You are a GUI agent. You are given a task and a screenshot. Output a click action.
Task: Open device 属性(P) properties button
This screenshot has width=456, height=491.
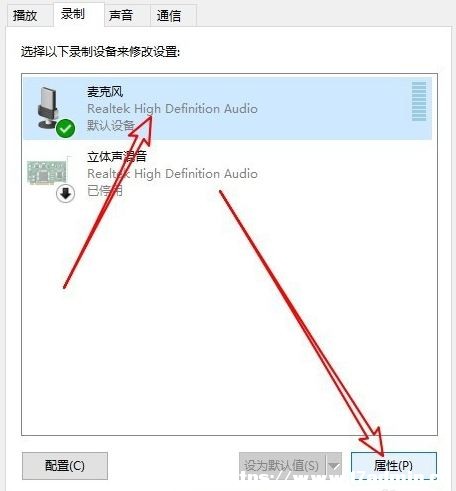(x=394, y=466)
